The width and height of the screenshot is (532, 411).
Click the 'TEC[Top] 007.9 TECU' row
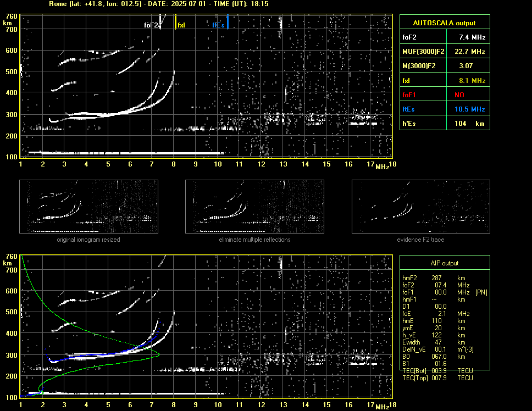[437, 378]
